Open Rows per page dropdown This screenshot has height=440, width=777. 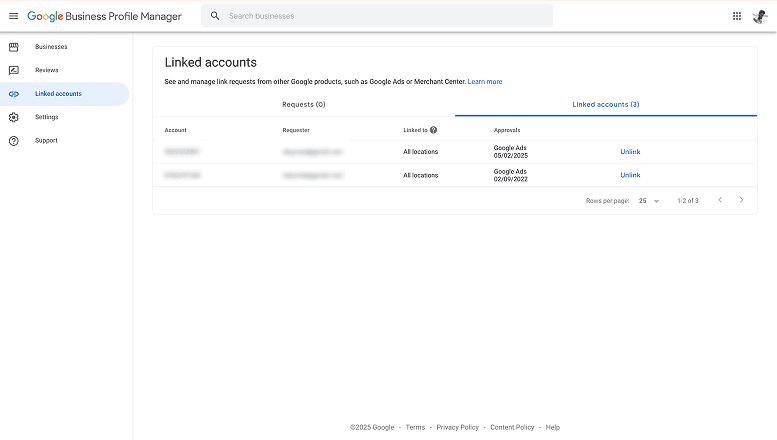coord(649,201)
